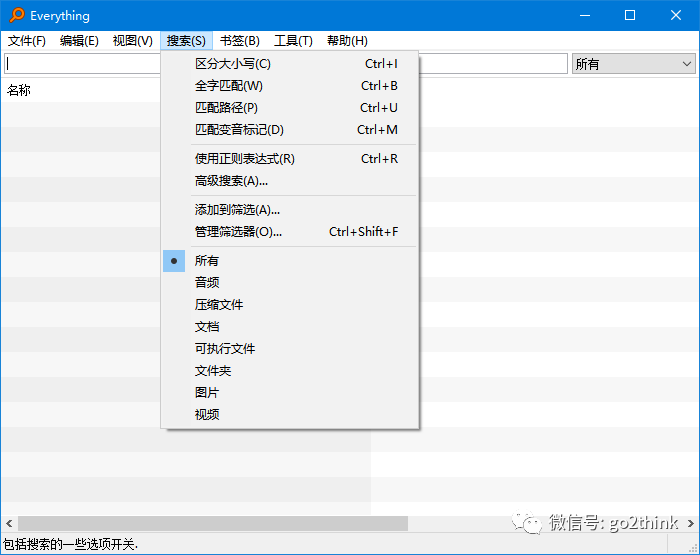
Task: Toggle 匹配变音标记(D) option
Action: coord(290,129)
